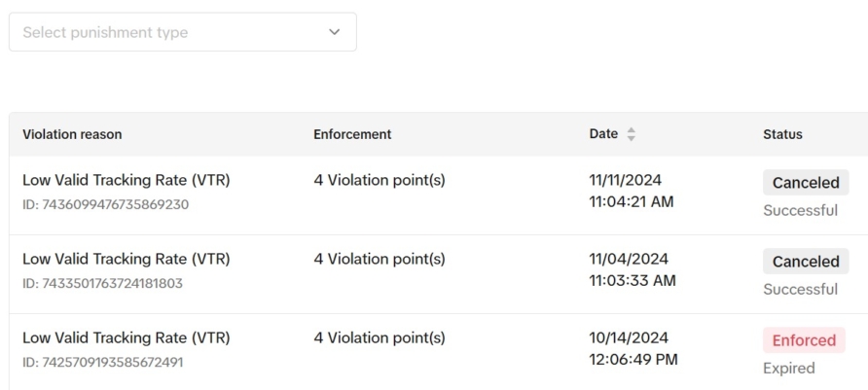Select the Expired status text
Image resolution: width=868 pixels, height=390 pixels.
[789, 368]
